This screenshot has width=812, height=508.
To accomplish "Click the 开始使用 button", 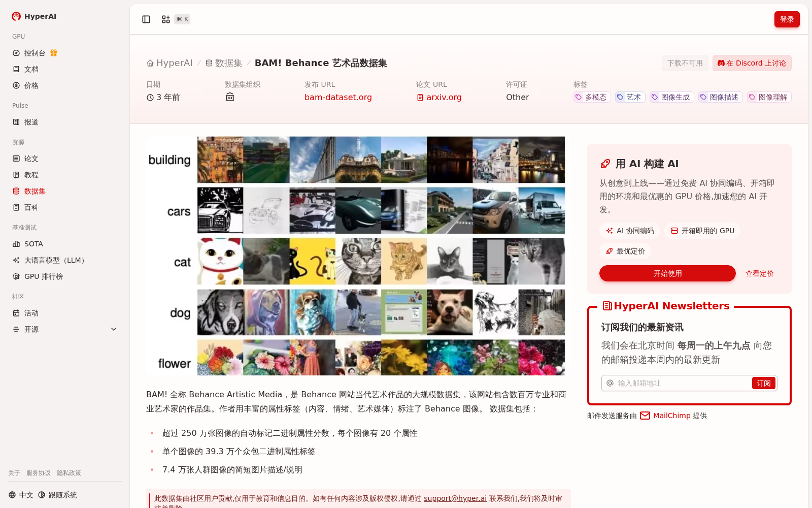I will pyautogui.click(x=667, y=273).
